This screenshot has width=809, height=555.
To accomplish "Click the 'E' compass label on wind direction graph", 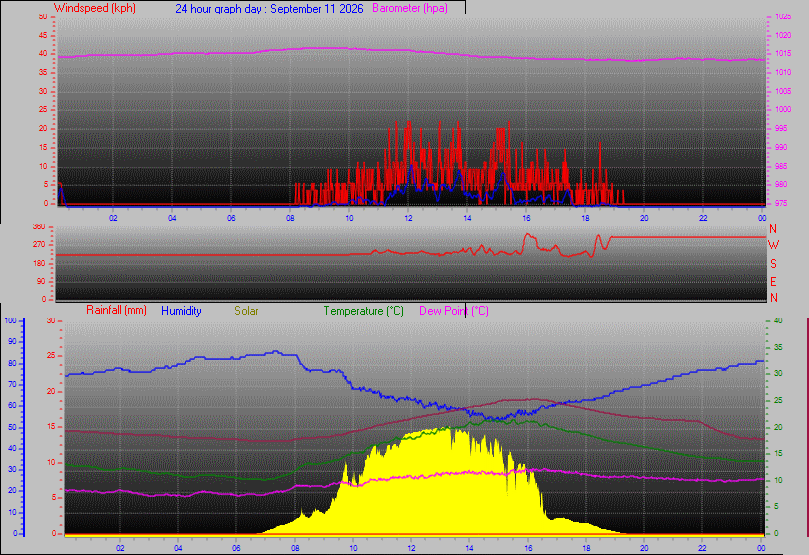I will tap(773, 282).
